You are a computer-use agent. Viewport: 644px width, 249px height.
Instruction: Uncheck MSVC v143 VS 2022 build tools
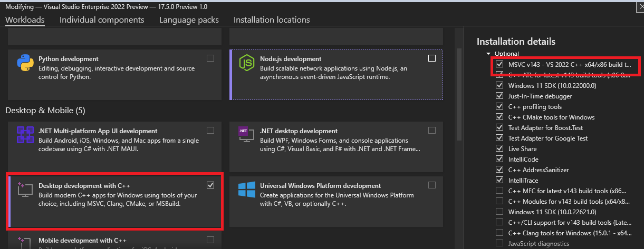pyautogui.click(x=499, y=64)
